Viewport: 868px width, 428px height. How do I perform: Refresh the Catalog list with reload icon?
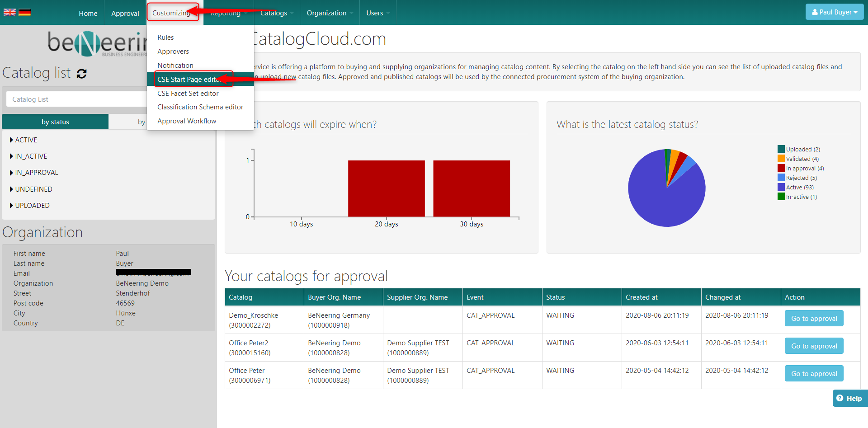pyautogui.click(x=82, y=74)
